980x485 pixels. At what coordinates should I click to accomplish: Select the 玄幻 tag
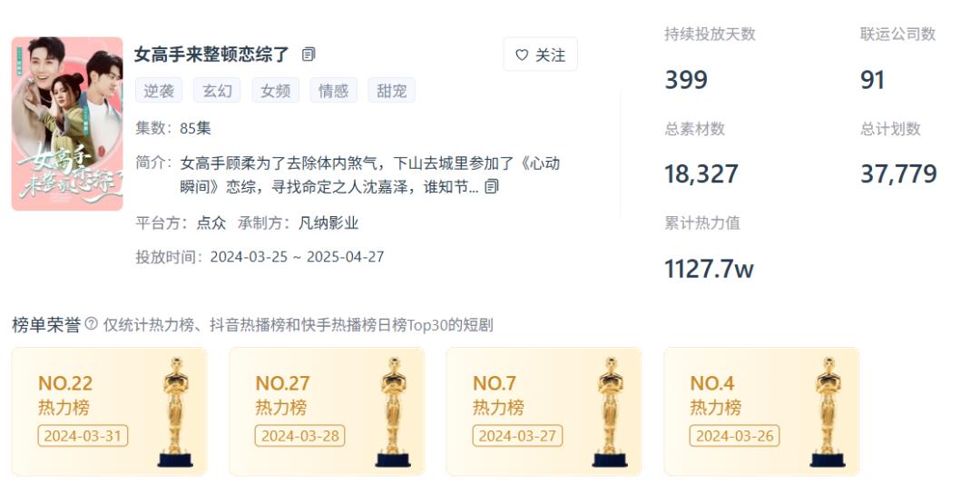(x=217, y=91)
